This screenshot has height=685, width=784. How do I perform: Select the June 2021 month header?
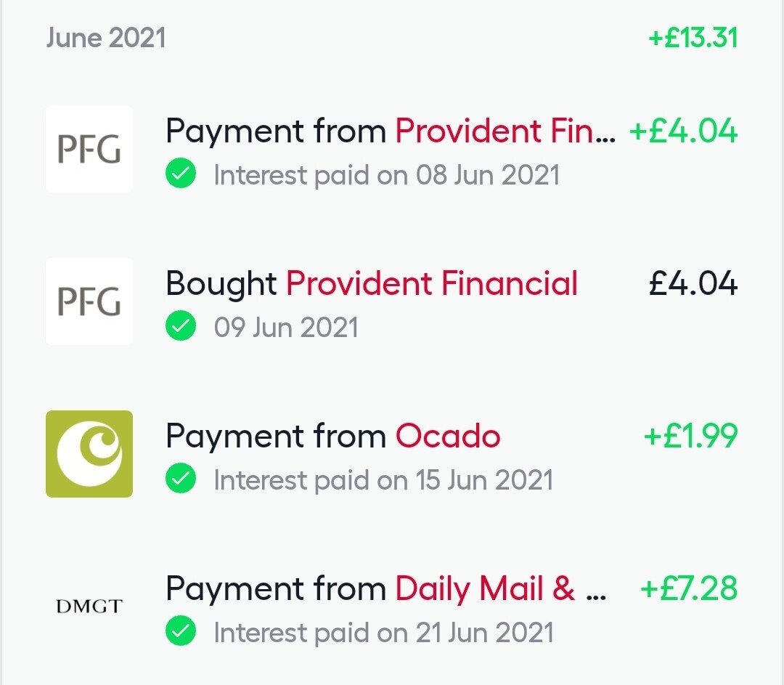coord(106,38)
